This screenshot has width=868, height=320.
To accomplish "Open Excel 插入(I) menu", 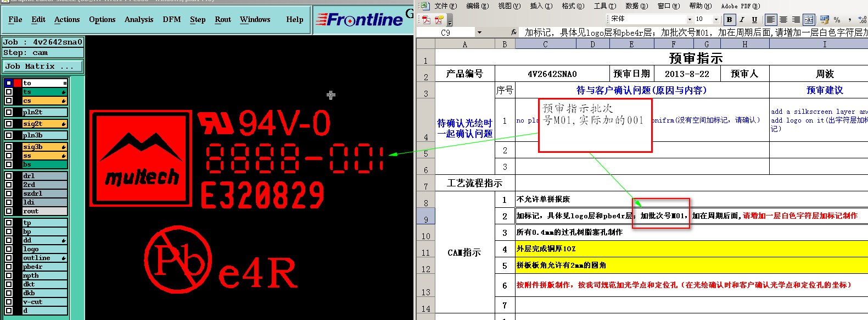I will [x=541, y=6].
